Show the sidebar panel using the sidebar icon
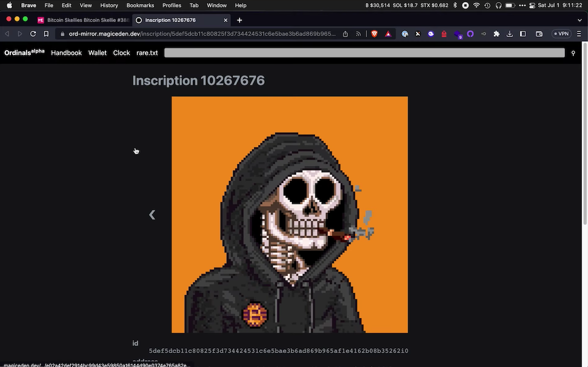 coord(522,34)
